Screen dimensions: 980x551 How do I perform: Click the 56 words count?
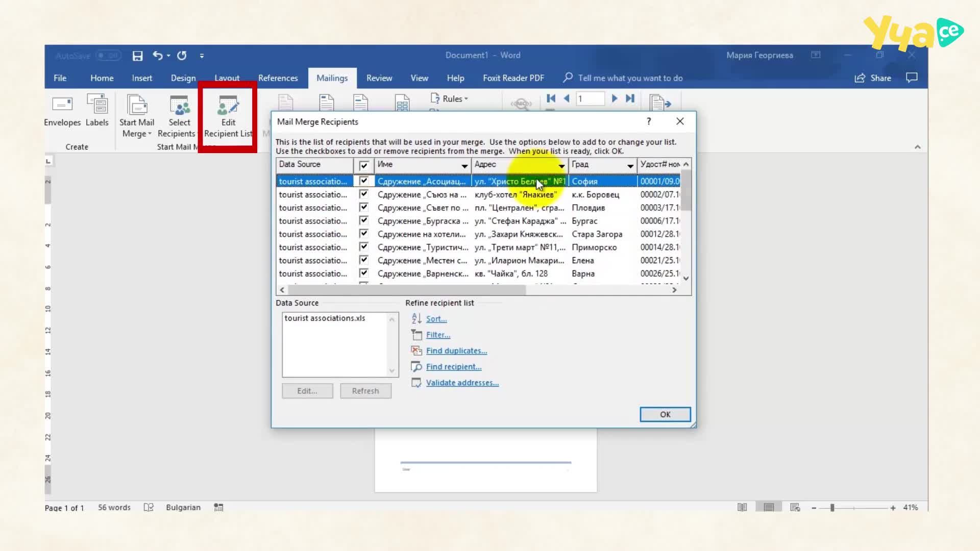tap(114, 507)
